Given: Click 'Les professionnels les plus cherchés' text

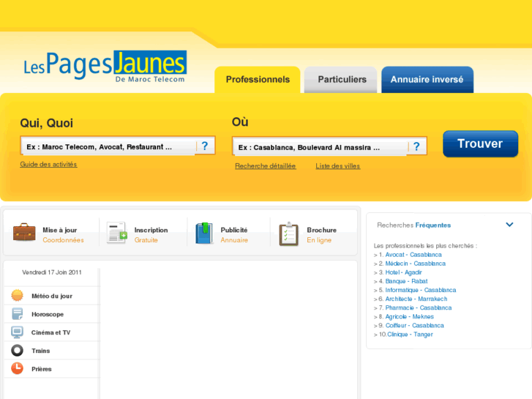Looking at the screenshot, I should 425,245.
